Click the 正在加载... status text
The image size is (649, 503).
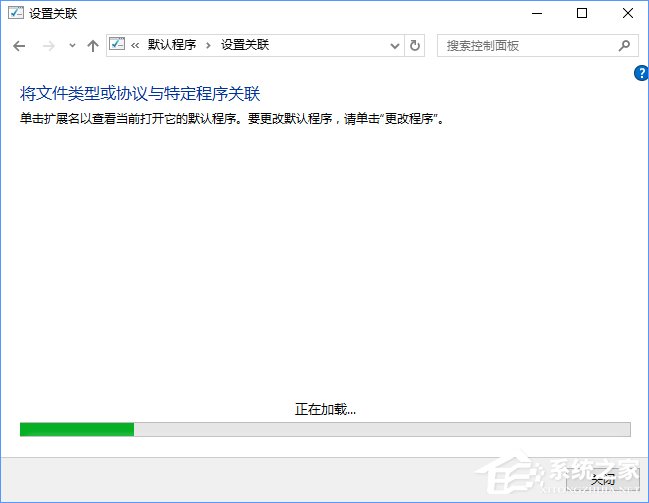tap(325, 409)
